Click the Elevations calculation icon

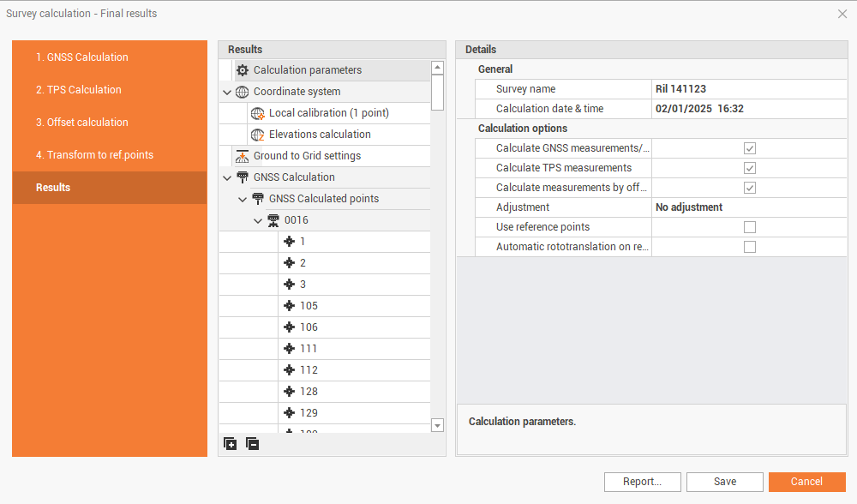258,135
